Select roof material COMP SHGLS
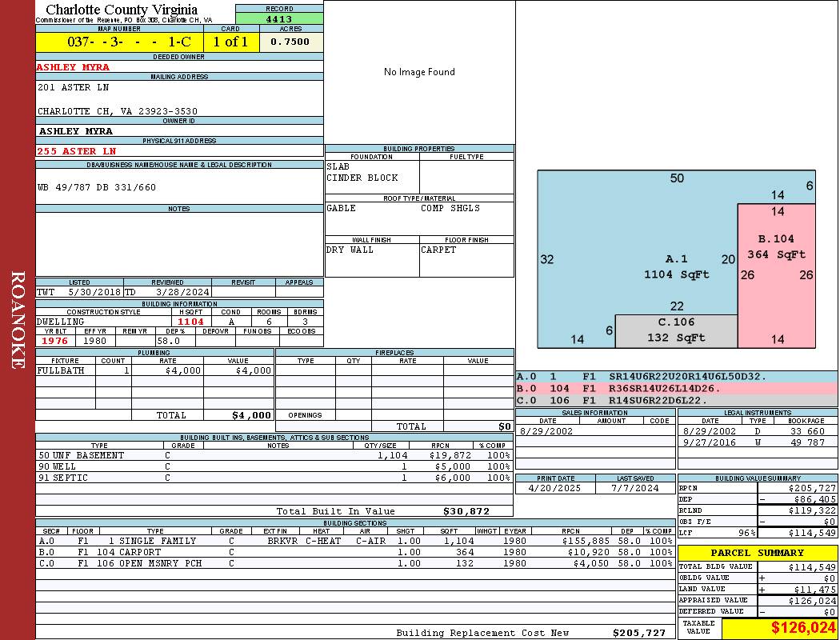This screenshot has height=640, width=840. click(x=450, y=208)
